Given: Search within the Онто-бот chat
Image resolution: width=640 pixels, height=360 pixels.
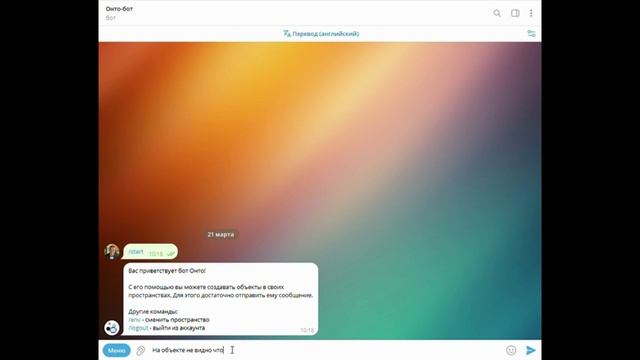Looking at the screenshot, I should 497,13.
